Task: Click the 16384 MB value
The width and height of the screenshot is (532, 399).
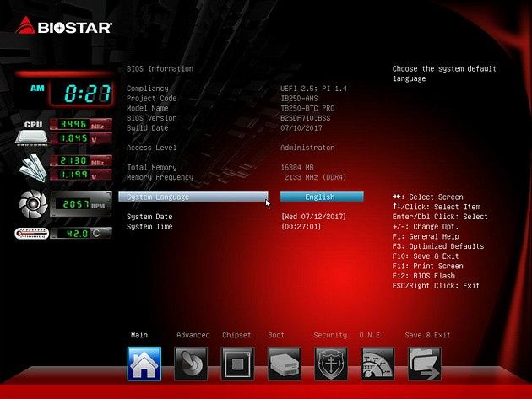Action: 297,167
